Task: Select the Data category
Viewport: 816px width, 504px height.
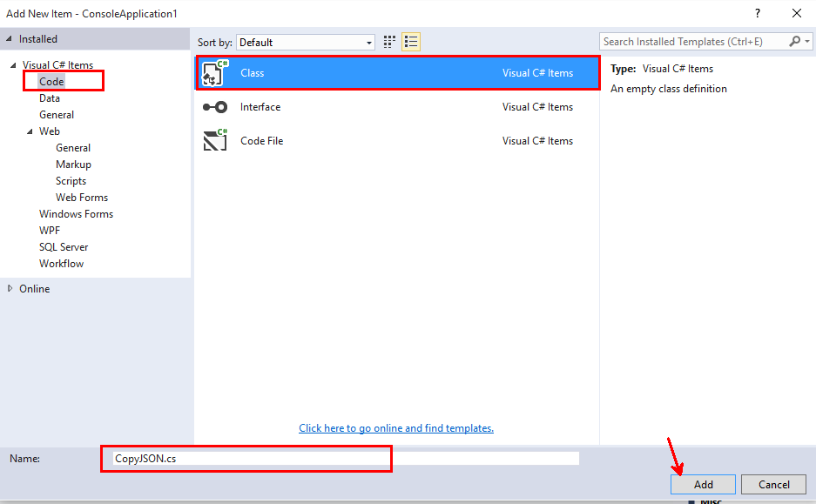Action: click(x=50, y=98)
